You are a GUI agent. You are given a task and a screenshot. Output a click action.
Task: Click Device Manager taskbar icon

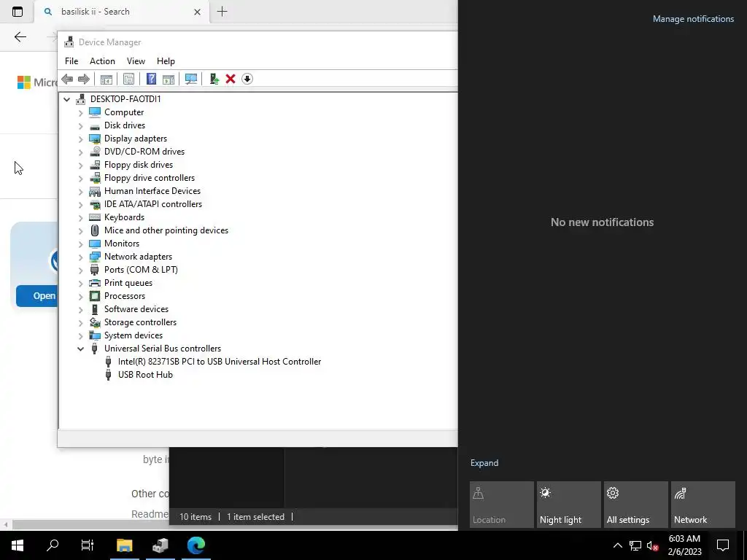pyautogui.click(x=160, y=545)
